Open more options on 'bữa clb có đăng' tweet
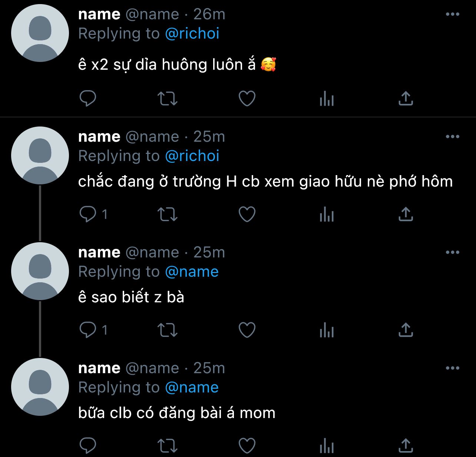The height and width of the screenshot is (457, 476). pyautogui.click(x=452, y=368)
